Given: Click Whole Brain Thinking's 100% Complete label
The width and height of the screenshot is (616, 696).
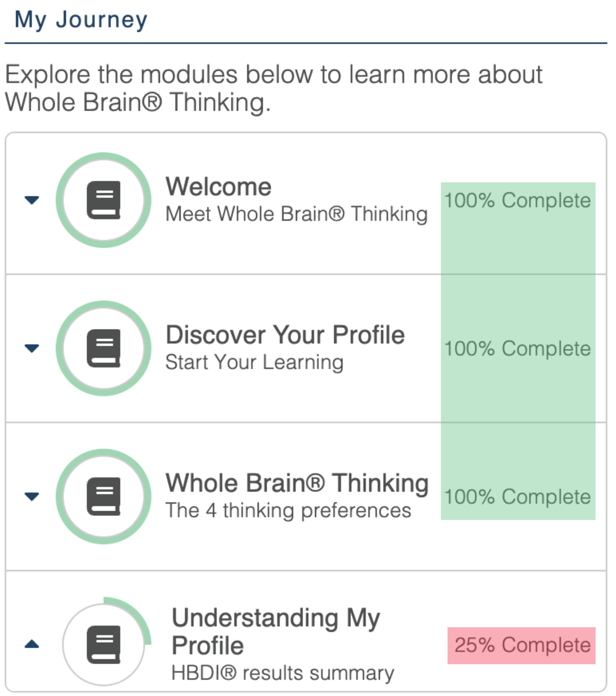Looking at the screenshot, I should pyautogui.click(x=517, y=497).
